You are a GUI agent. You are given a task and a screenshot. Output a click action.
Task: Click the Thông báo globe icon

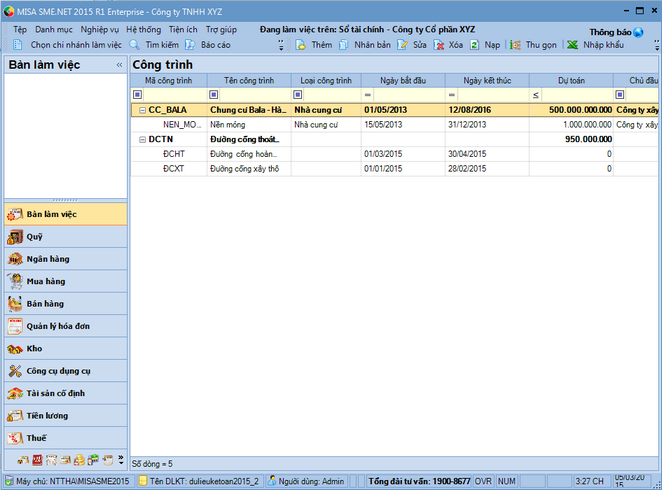(638, 32)
